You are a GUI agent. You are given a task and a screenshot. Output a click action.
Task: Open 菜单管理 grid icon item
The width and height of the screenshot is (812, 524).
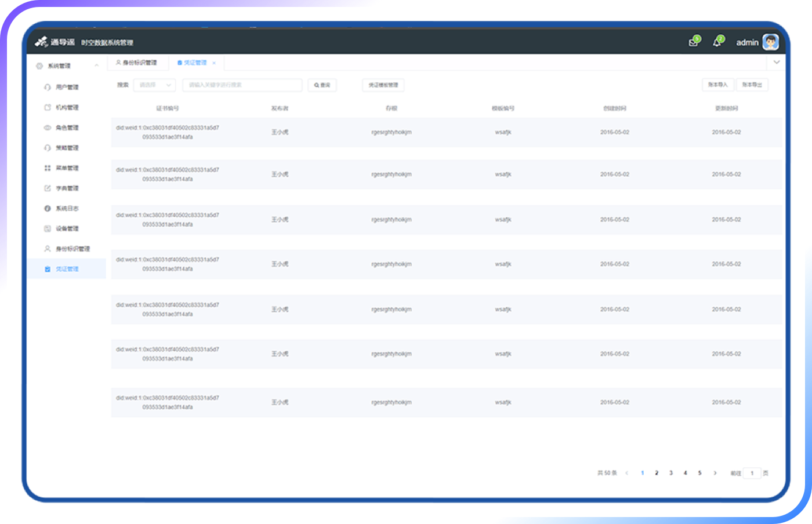pyautogui.click(x=67, y=168)
